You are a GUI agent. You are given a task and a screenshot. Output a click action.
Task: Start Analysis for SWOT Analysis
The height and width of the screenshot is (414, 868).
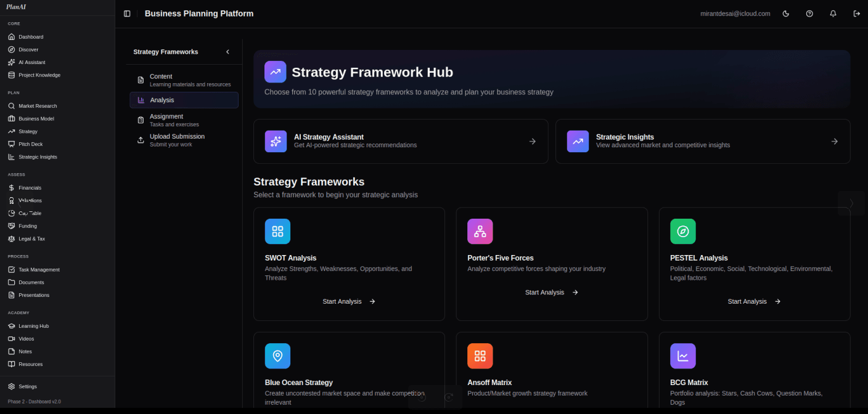coord(348,301)
